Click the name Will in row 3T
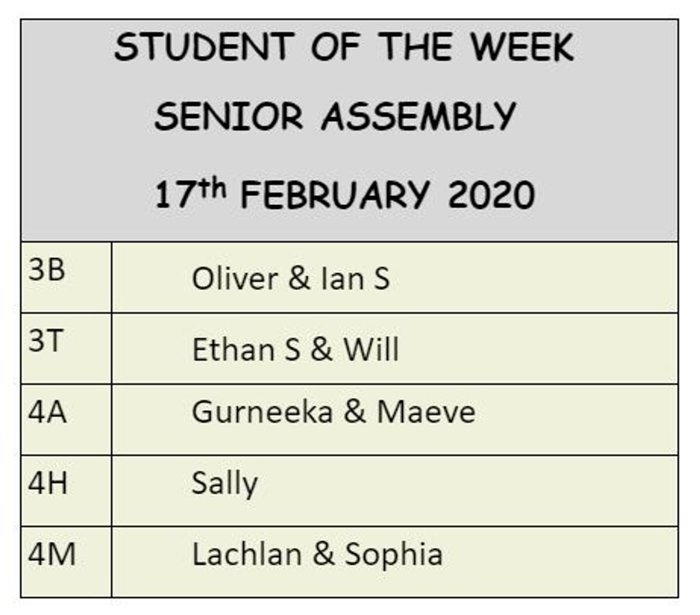700x615 pixels. click(371, 349)
